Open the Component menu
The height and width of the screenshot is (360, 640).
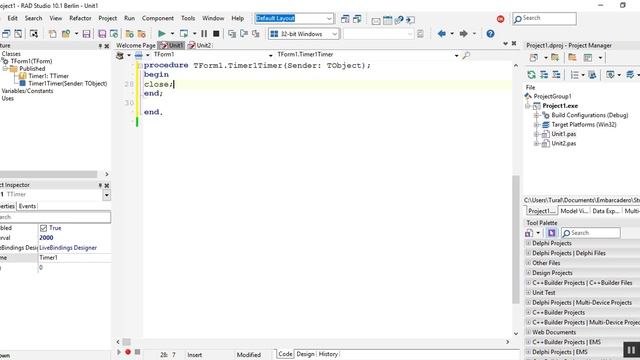[158, 18]
